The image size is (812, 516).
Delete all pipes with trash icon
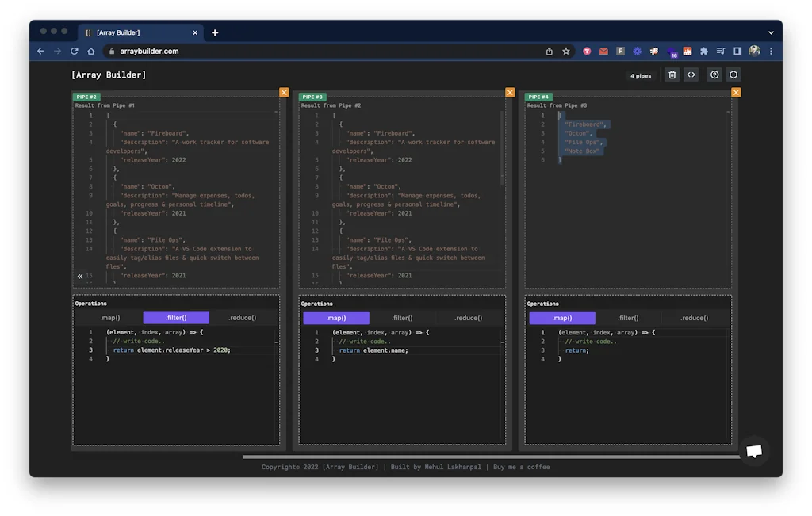coord(672,75)
